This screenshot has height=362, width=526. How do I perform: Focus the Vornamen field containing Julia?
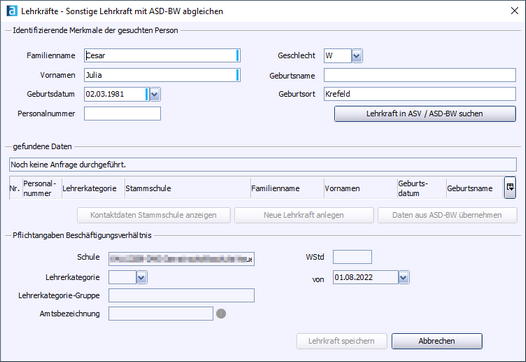pyautogui.click(x=162, y=75)
